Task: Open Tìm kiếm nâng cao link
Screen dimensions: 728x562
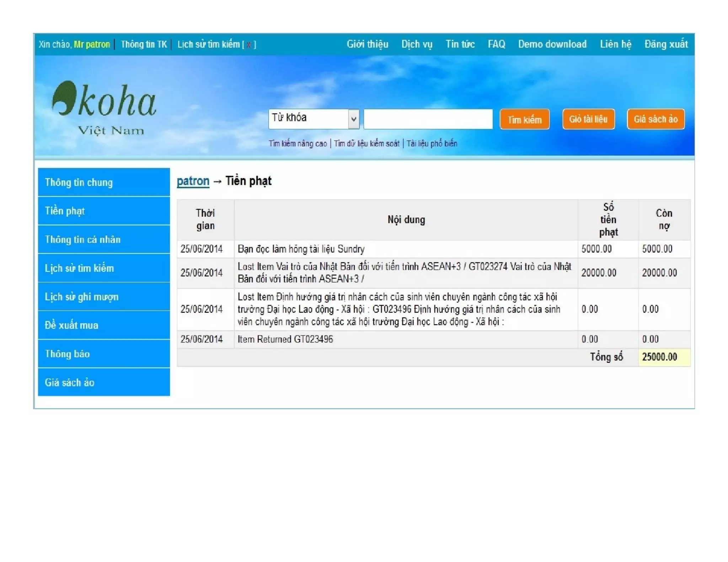Action: 298,144
